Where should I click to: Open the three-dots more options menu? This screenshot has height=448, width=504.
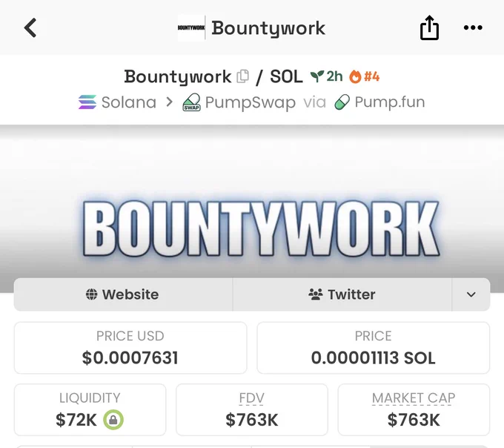point(473,27)
